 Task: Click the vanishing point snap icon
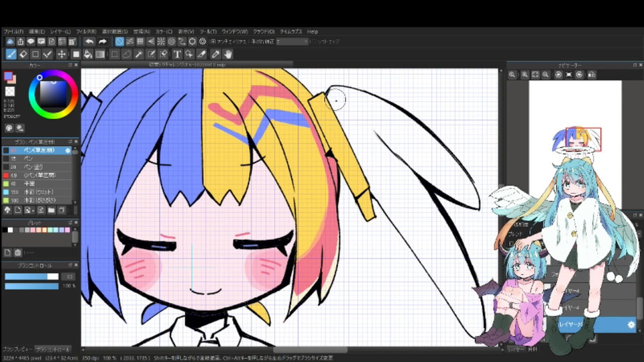pyautogui.click(x=151, y=42)
